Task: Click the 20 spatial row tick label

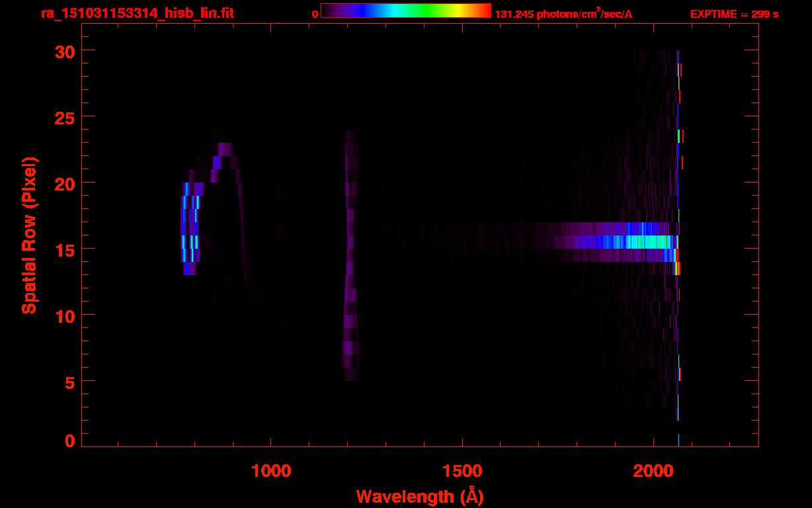Action: click(x=65, y=183)
